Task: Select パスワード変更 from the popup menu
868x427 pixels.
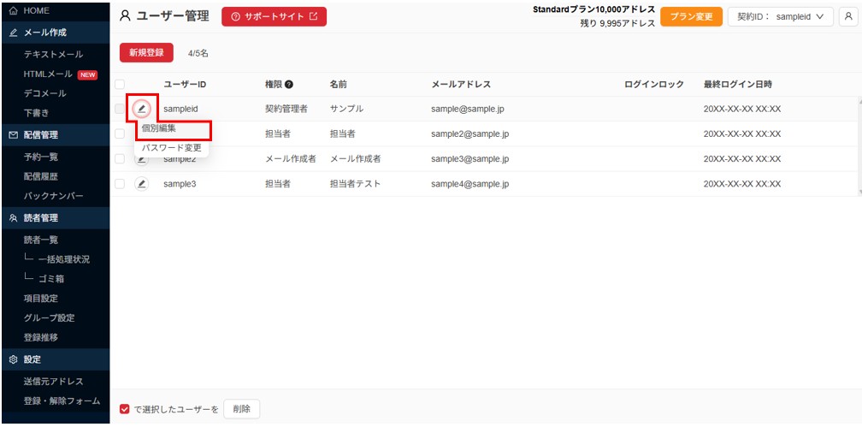Action: tap(171, 148)
